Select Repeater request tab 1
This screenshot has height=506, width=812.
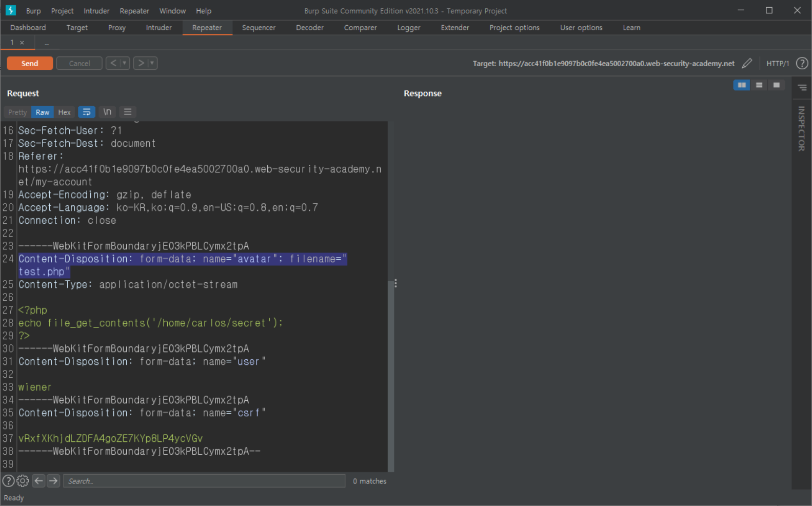(x=12, y=43)
